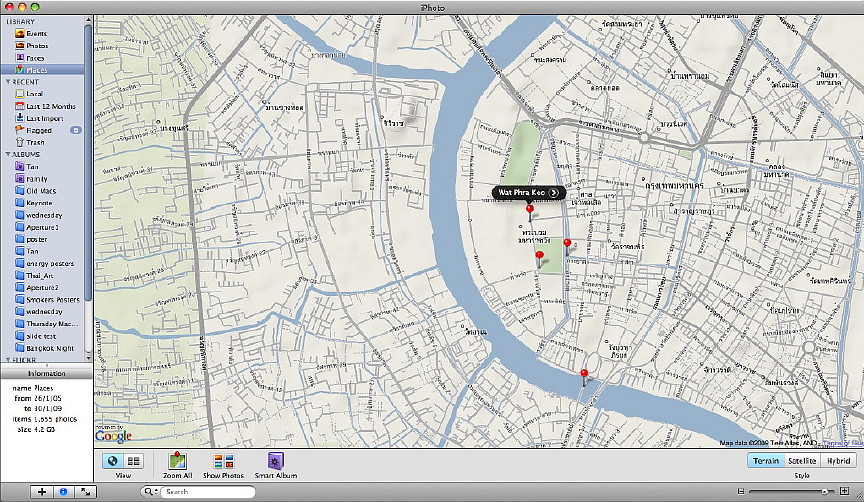Open the Terms of Use link
Viewport: 864px width, 502px height.
pos(843,443)
